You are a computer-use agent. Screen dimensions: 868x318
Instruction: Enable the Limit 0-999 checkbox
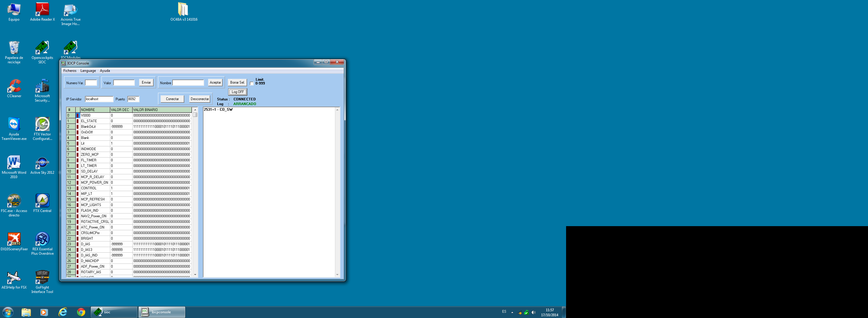[x=252, y=83]
